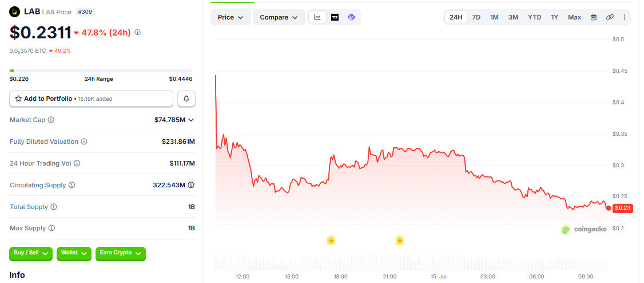Open the 24h price change info icon
644x283 pixels.
coord(138,32)
